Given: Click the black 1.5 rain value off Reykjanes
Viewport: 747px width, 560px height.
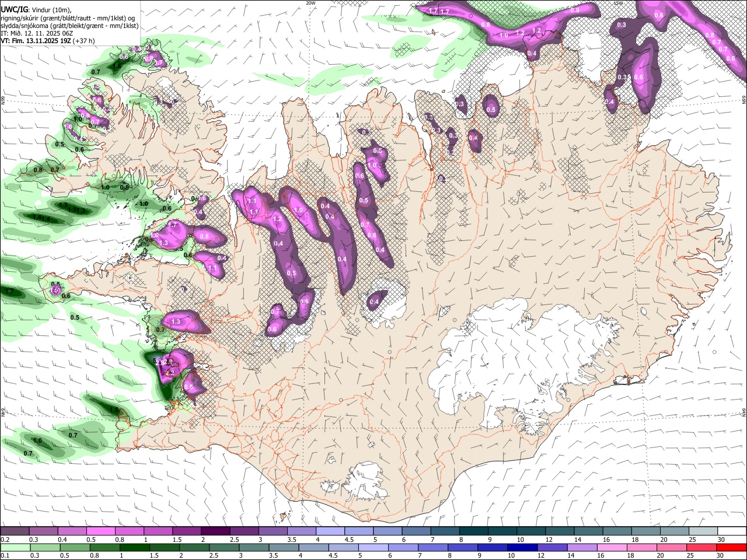Looking at the screenshot, I should pos(114,409).
